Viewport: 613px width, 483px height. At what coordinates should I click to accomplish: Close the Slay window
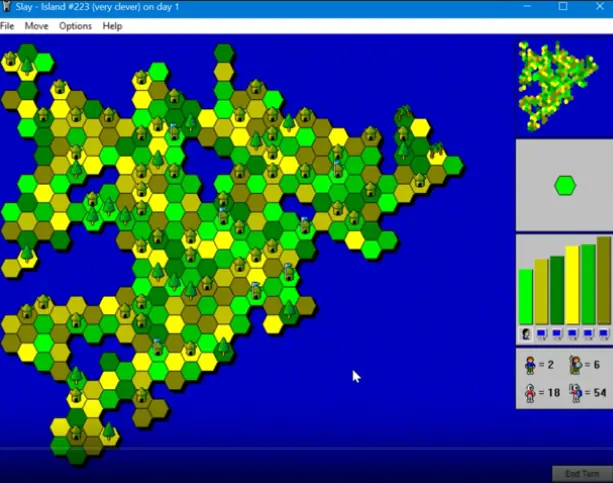[600, 7]
